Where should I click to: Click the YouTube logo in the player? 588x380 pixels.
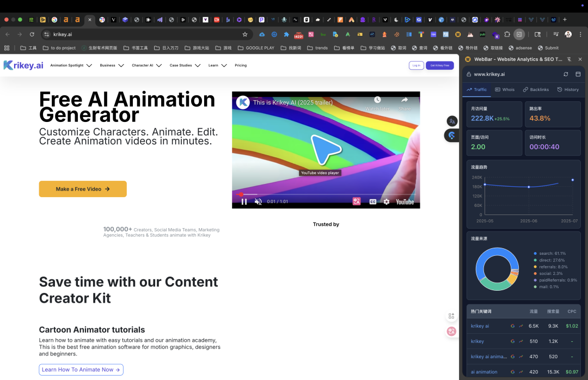tap(405, 202)
